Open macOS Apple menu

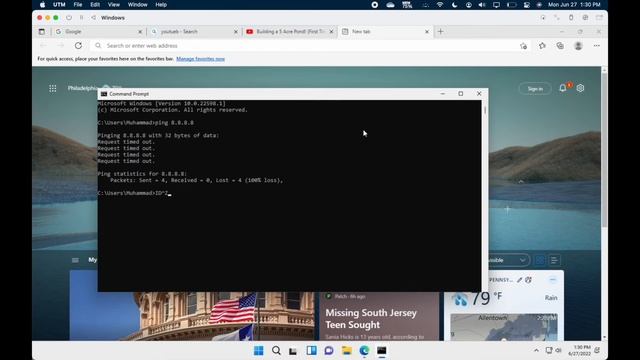click(42, 4)
